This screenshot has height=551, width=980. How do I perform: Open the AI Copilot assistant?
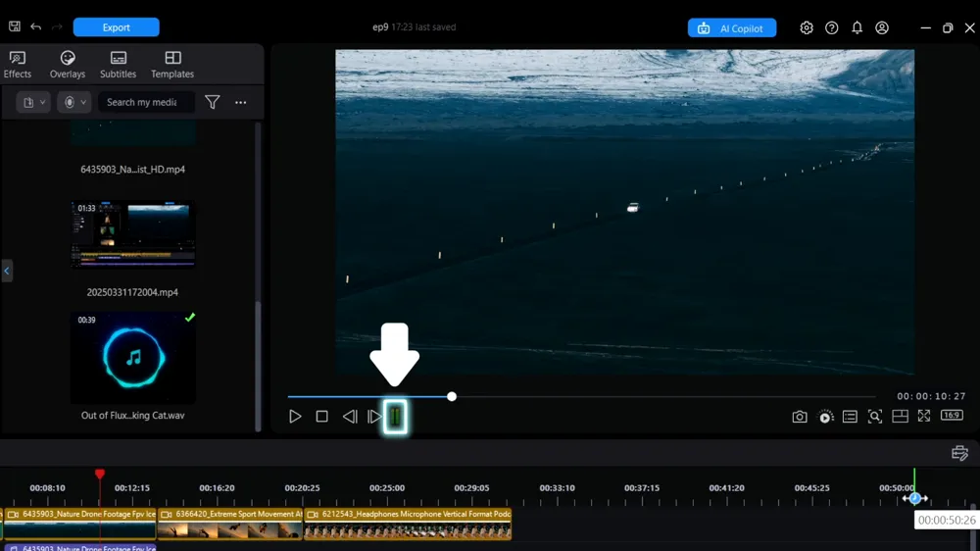pos(732,28)
